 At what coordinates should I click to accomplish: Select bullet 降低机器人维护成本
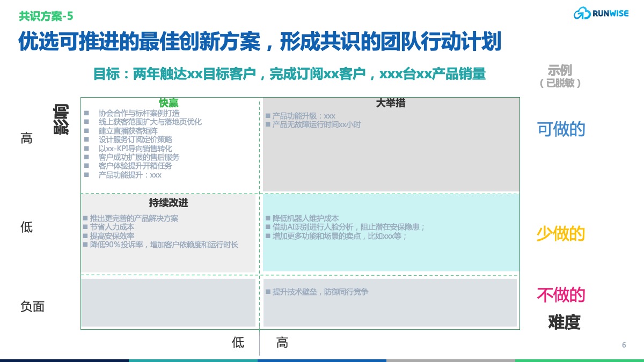click(x=306, y=219)
